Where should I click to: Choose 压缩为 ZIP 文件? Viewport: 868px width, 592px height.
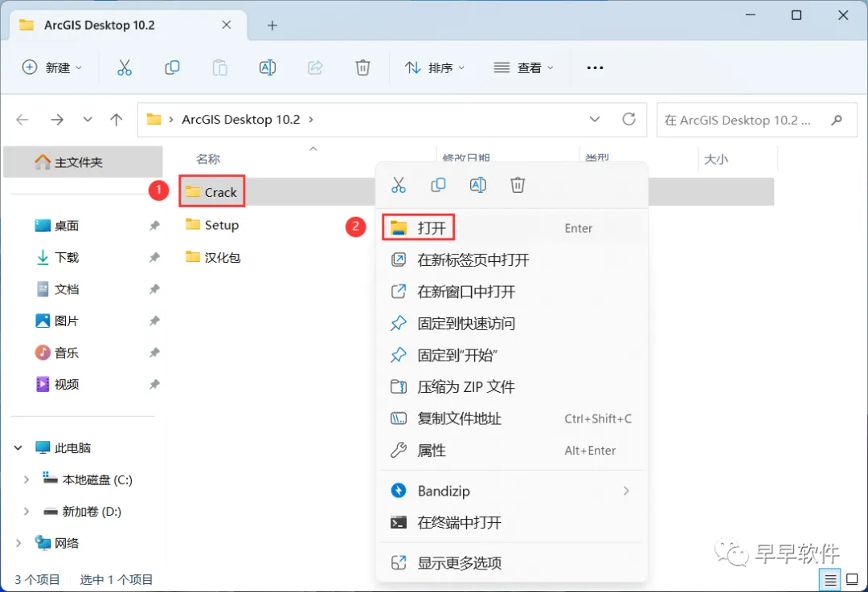[x=512, y=386]
